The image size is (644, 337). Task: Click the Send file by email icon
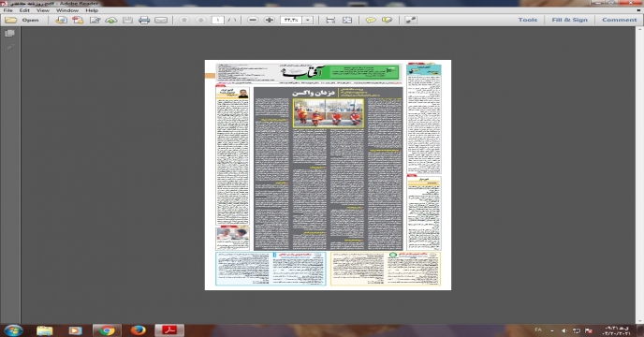pyautogui.click(x=161, y=20)
